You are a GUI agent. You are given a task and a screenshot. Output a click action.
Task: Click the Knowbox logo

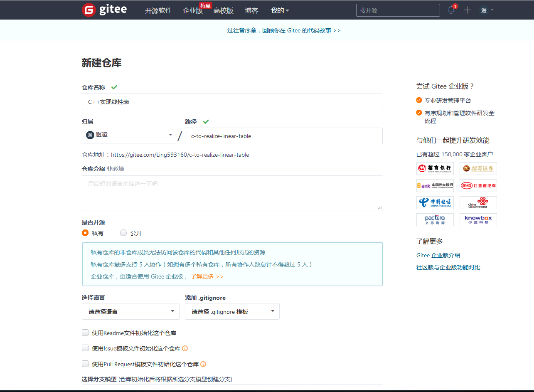tap(478, 219)
